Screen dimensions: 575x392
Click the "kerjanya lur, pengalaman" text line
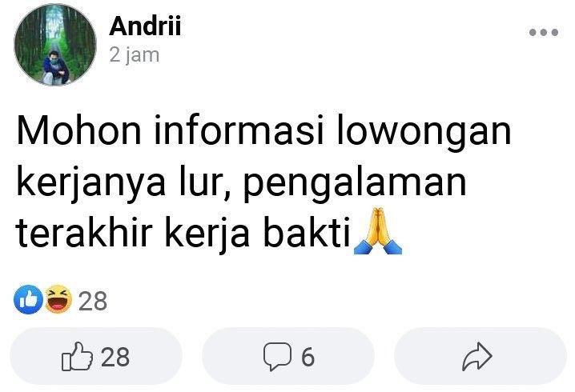pyautogui.click(x=241, y=182)
